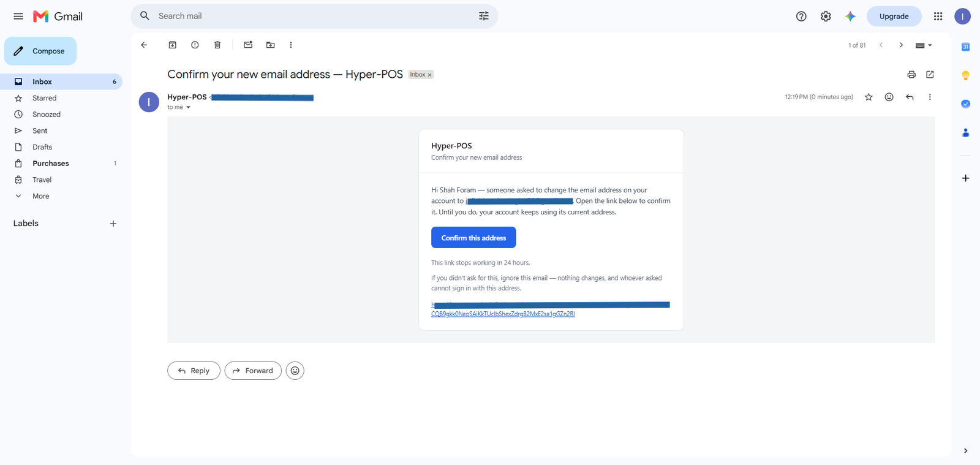This screenshot has height=465, width=980.
Task: Click the email subject heading
Action: click(x=285, y=74)
